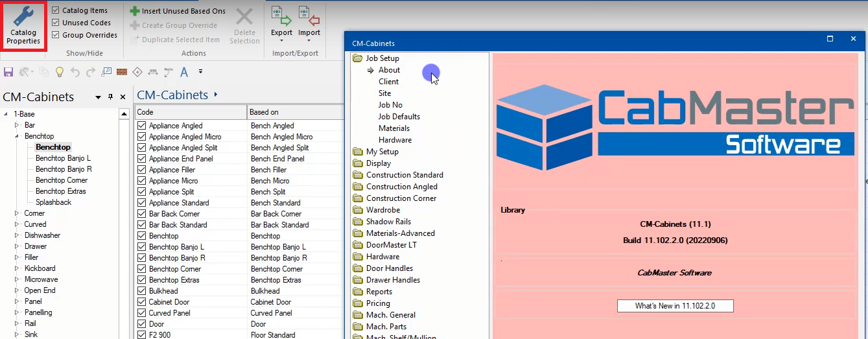This screenshot has width=868, height=339.
Task: Click the purple Save disk icon
Action: click(8, 72)
